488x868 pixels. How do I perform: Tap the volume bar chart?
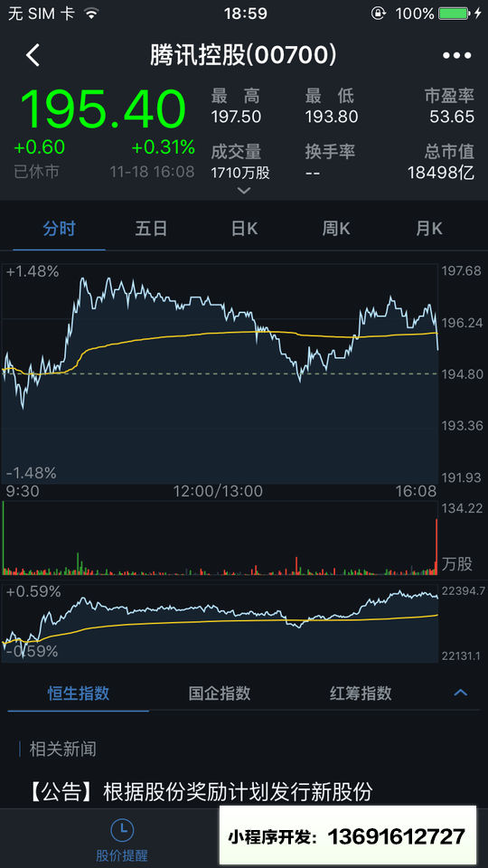220,537
